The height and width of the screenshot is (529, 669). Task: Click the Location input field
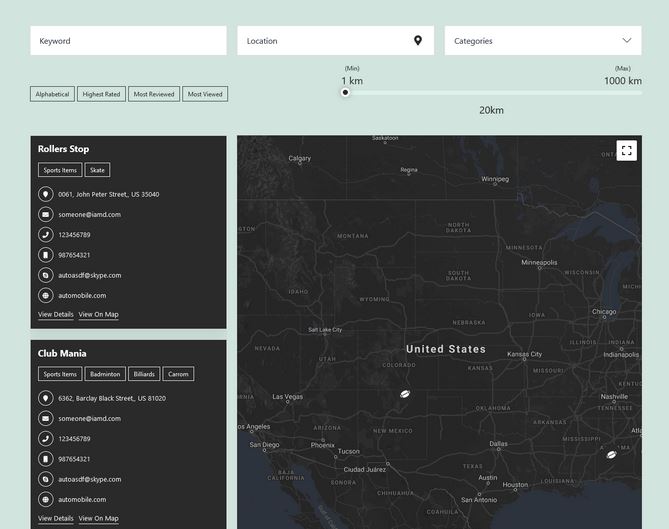pyautogui.click(x=335, y=41)
